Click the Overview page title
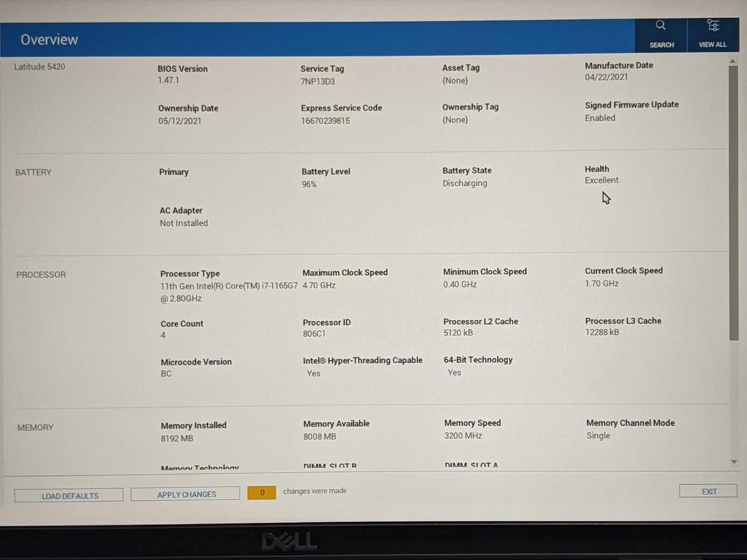Screen dimensions: 747x560 pos(49,40)
